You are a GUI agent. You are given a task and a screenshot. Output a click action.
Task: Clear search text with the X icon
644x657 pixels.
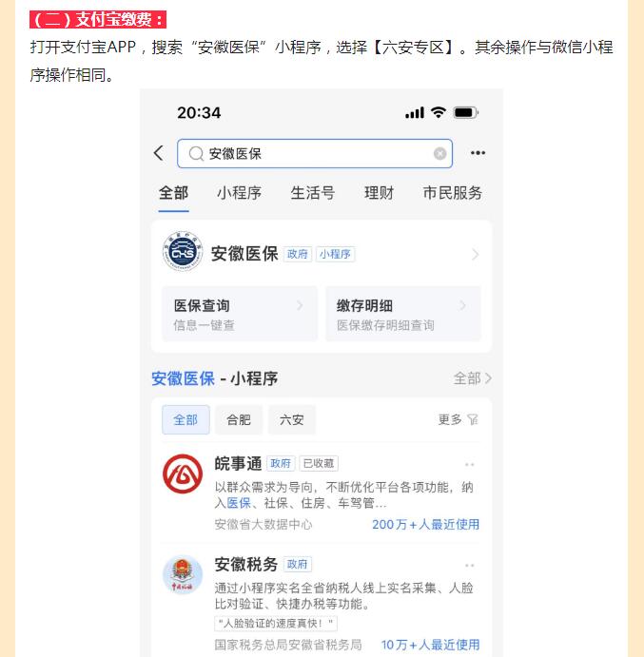tap(439, 154)
